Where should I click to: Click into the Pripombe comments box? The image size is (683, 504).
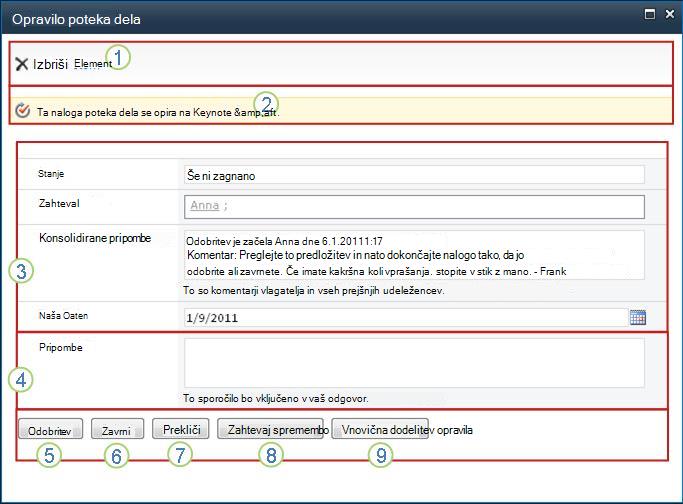tap(414, 363)
